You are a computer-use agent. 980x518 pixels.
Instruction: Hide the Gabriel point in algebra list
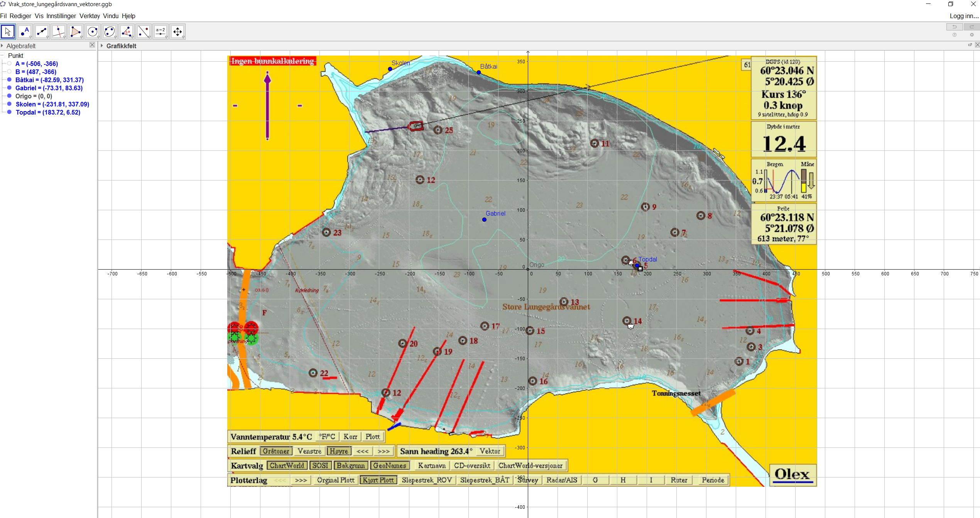tap(9, 88)
